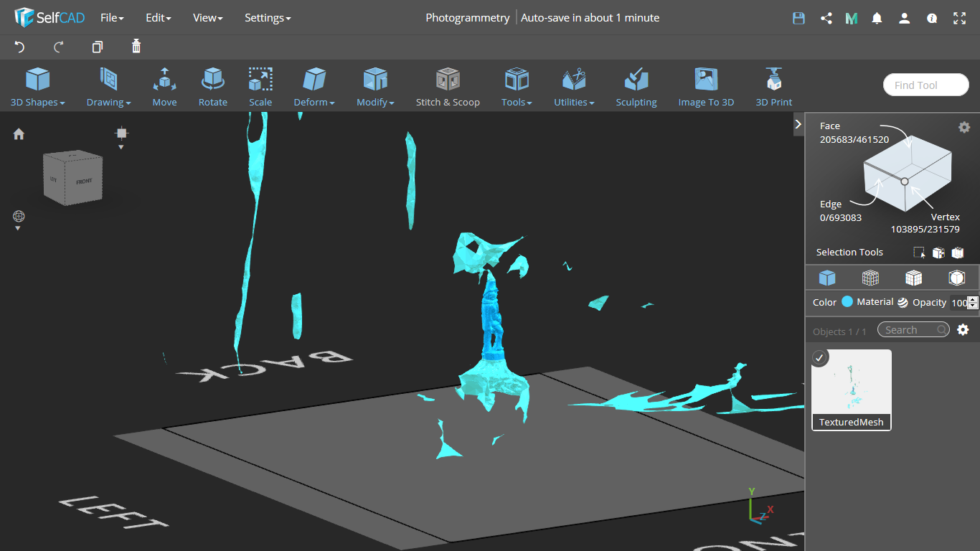This screenshot has height=551, width=980.
Task: Open the Image To 3D tool
Action: point(706,87)
